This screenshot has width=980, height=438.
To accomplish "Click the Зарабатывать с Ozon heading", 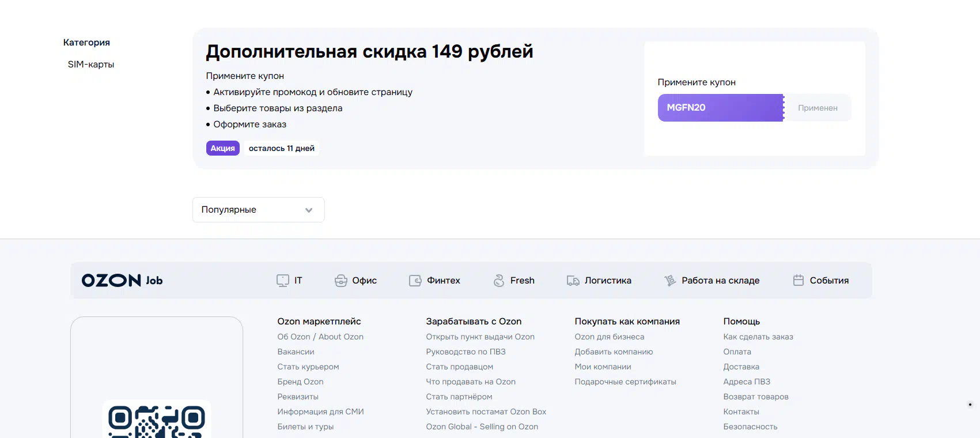I will click(474, 322).
